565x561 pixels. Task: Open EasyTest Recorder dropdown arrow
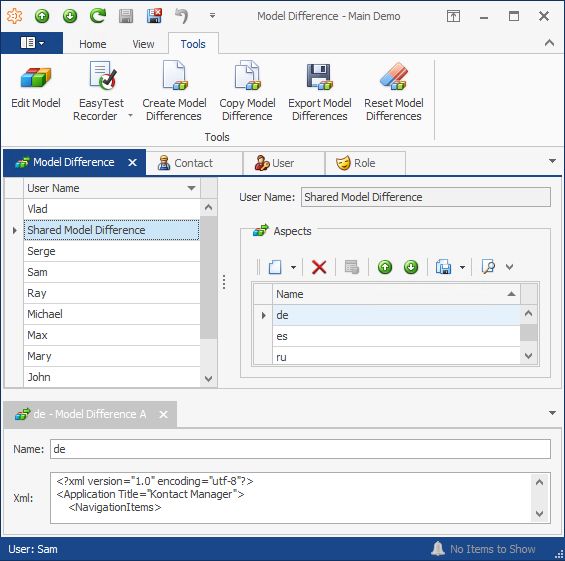point(130,116)
